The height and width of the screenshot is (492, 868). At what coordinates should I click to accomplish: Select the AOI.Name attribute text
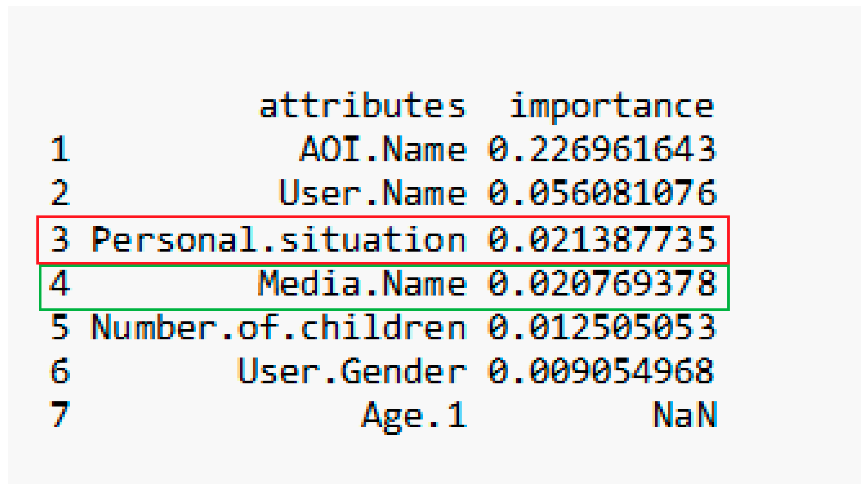(383, 149)
